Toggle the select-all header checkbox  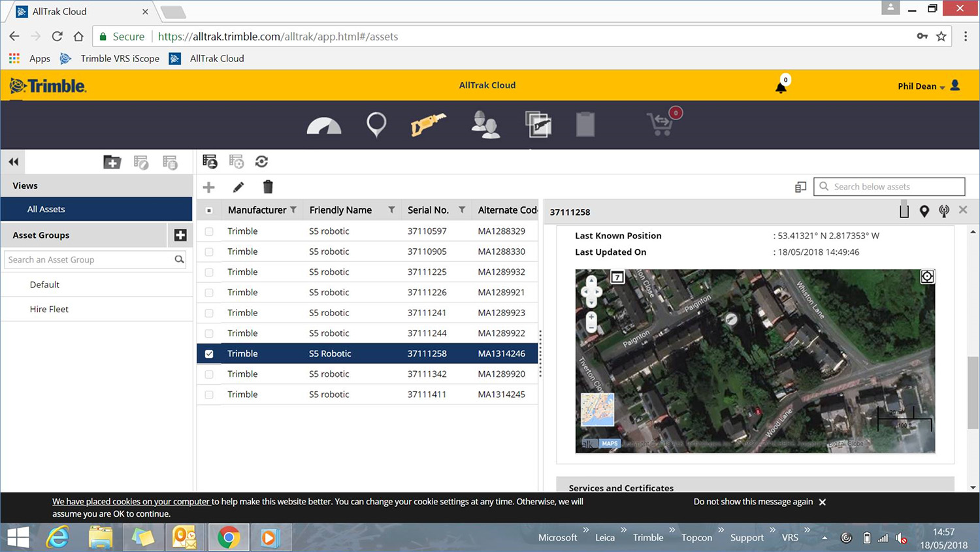[x=209, y=210]
